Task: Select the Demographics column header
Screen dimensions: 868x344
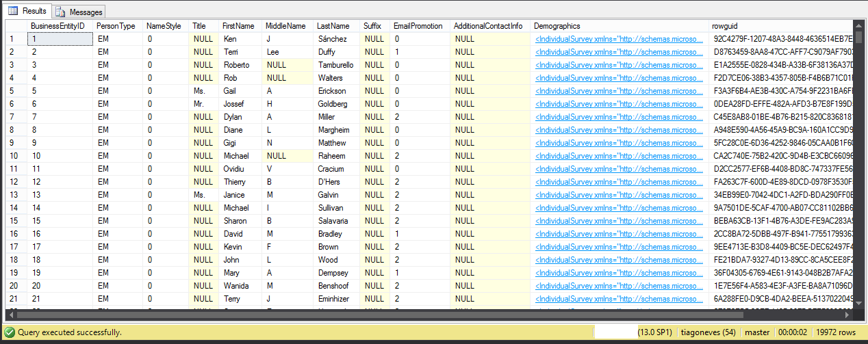Action: coord(620,26)
